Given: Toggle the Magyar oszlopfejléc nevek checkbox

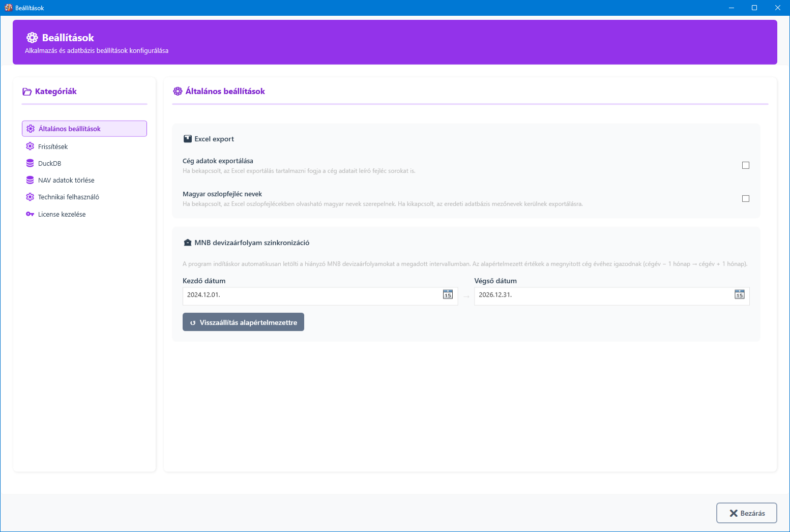Looking at the screenshot, I should (x=745, y=199).
